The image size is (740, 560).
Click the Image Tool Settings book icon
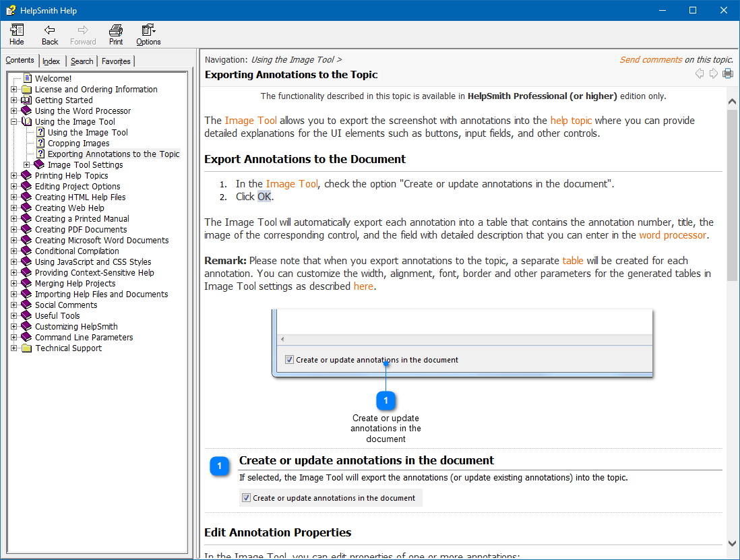tap(40, 164)
